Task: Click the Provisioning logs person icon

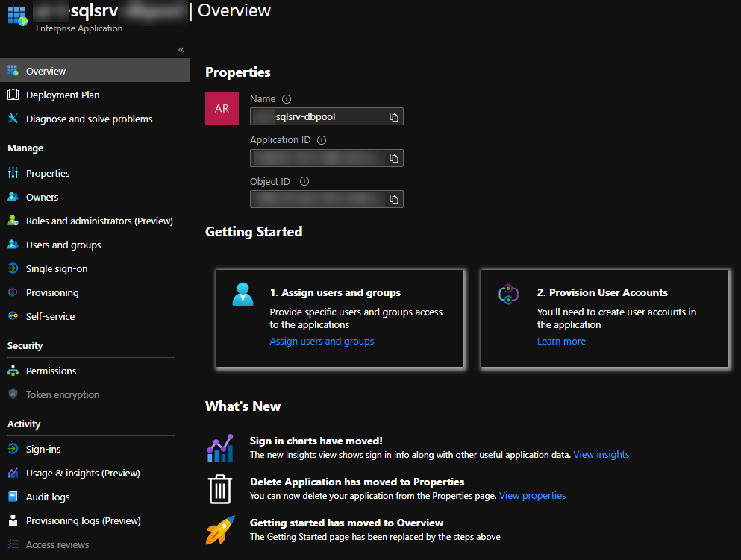Action: tap(13, 520)
